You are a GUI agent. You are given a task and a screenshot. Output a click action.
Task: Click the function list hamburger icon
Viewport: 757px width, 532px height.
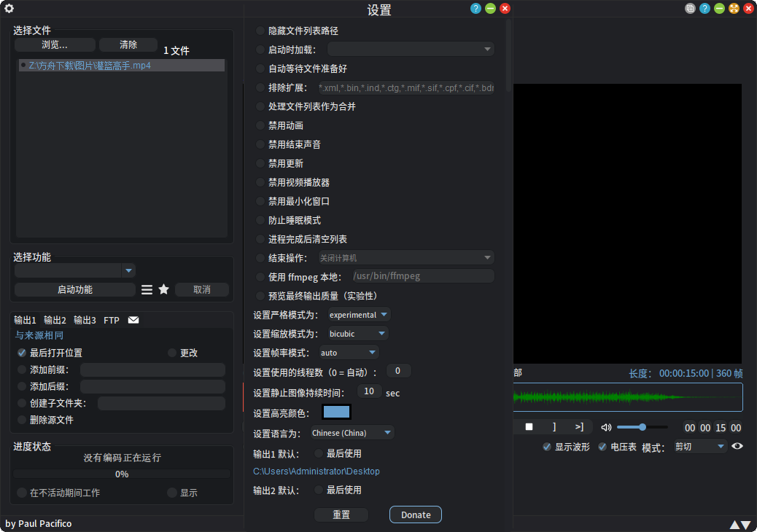(147, 289)
